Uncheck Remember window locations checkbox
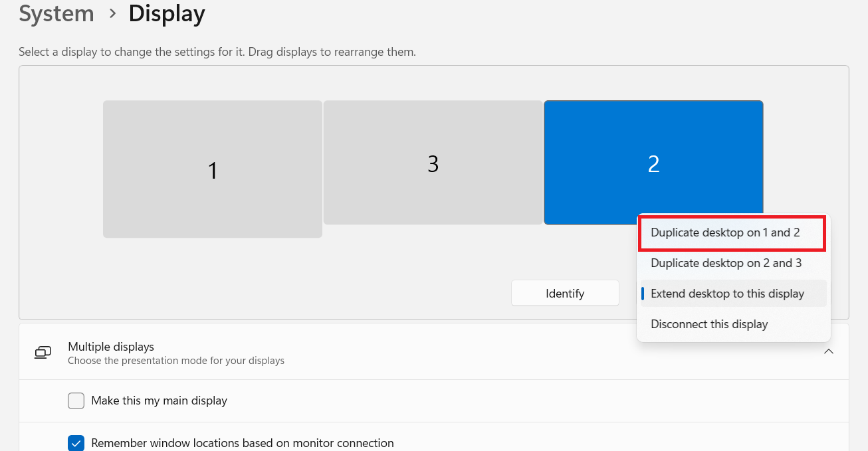The height and width of the screenshot is (451, 868). pos(76,443)
